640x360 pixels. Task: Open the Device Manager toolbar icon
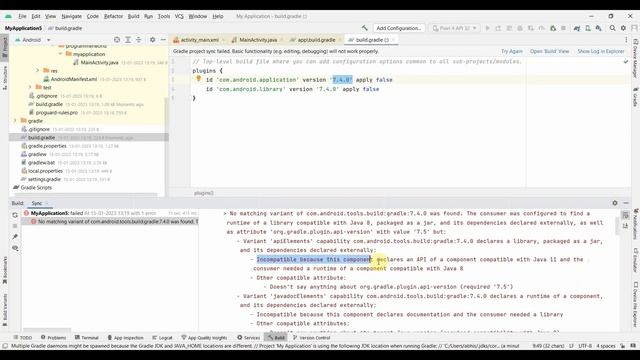(588, 28)
